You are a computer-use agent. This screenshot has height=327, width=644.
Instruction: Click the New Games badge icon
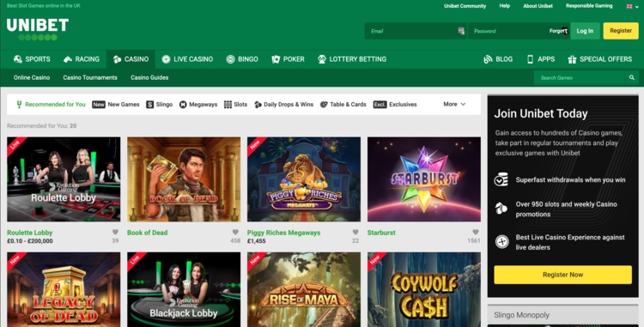tap(99, 105)
